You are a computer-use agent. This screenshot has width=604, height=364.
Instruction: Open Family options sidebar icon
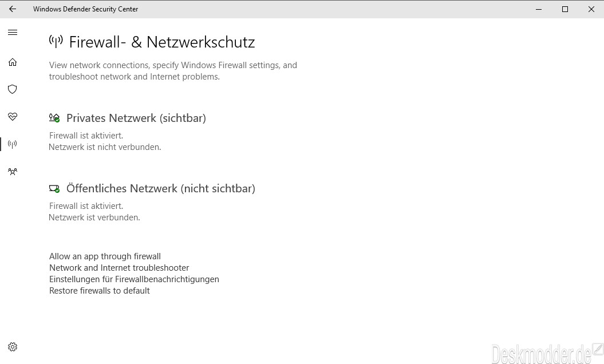(x=13, y=171)
